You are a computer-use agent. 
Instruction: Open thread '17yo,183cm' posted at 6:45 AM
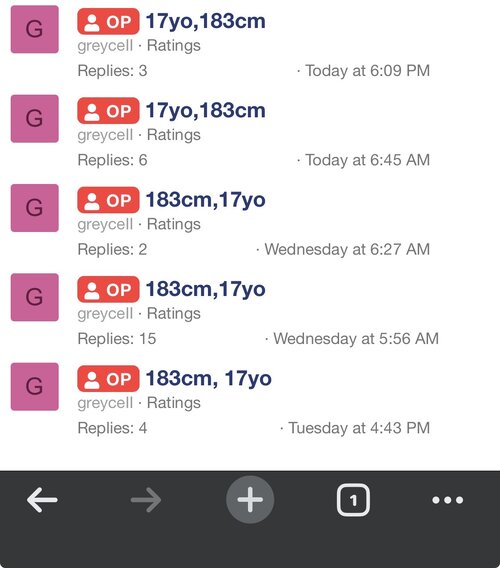click(x=205, y=110)
